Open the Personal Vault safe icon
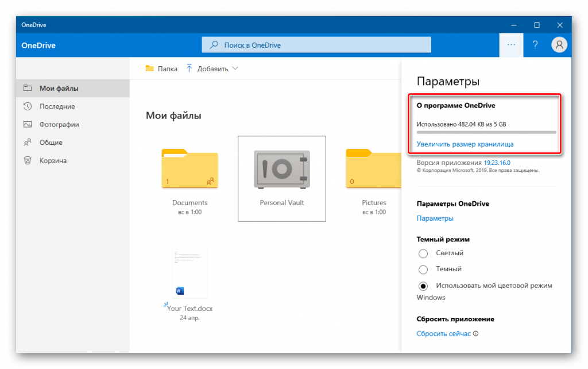 (281, 170)
